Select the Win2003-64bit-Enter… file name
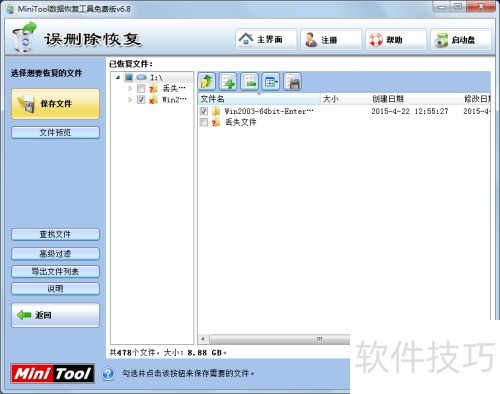 [269, 111]
